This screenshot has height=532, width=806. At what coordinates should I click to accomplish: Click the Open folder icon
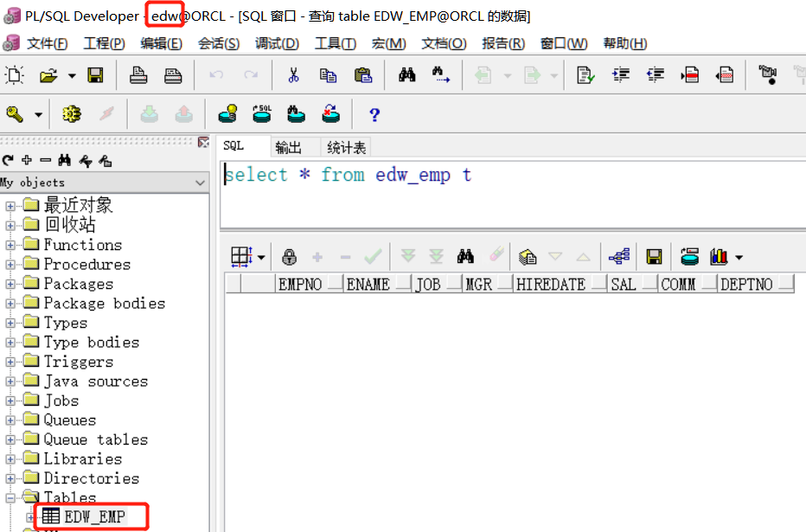point(48,75)
